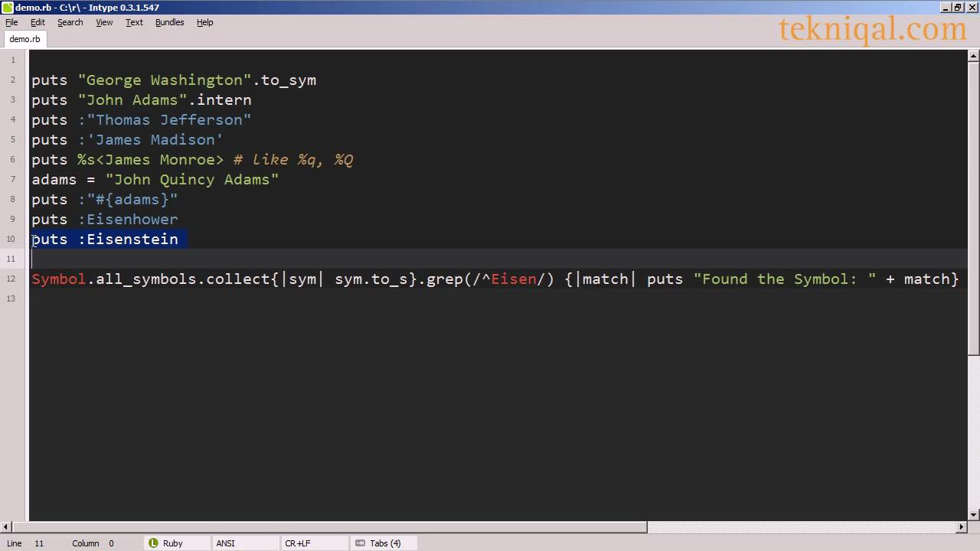Click the horizontal scrollbar thumb
The image size is (980, 551).
tap(329, 527)
